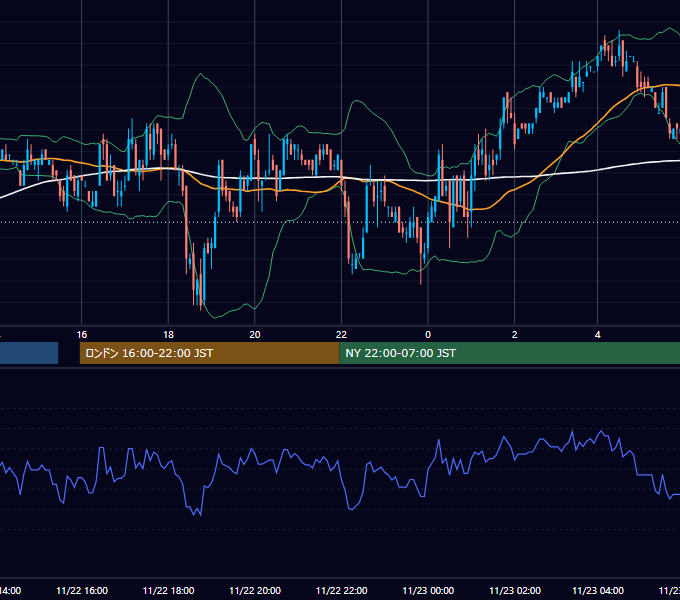Screen dimensions: 680x600
Task: Click the 2 hour axis label
Action: coord(514,335)
